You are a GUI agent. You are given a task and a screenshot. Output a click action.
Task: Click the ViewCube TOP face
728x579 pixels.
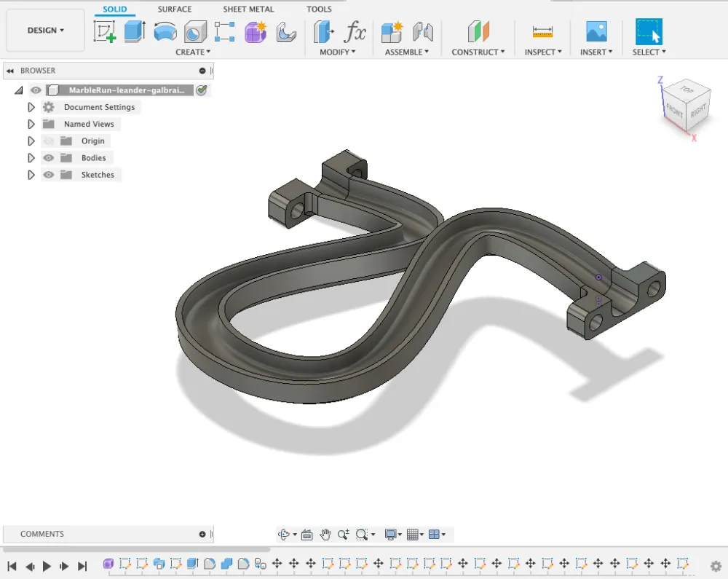[687, 90]
